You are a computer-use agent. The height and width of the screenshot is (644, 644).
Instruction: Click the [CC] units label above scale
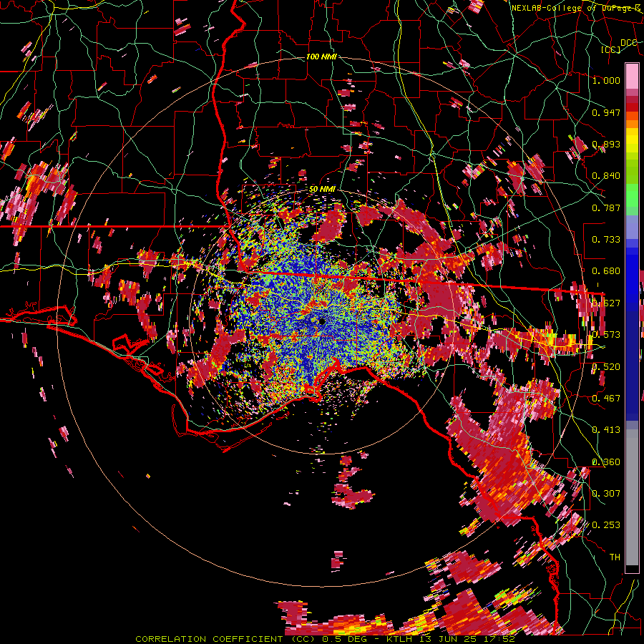pyautogui.click(x=611, y=50)
